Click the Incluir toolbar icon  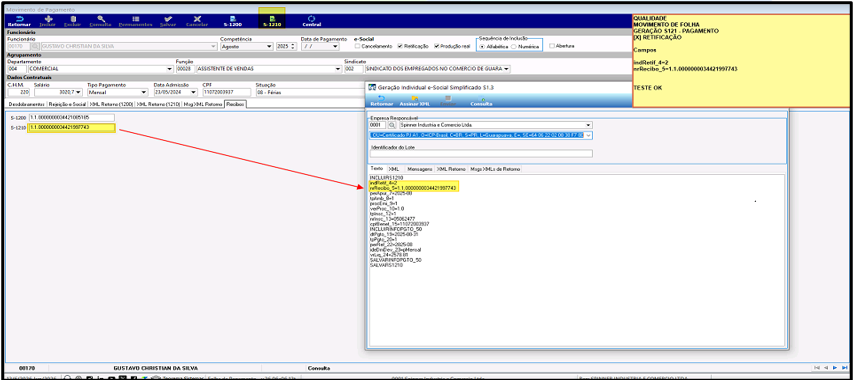click(x=47, y=21)
